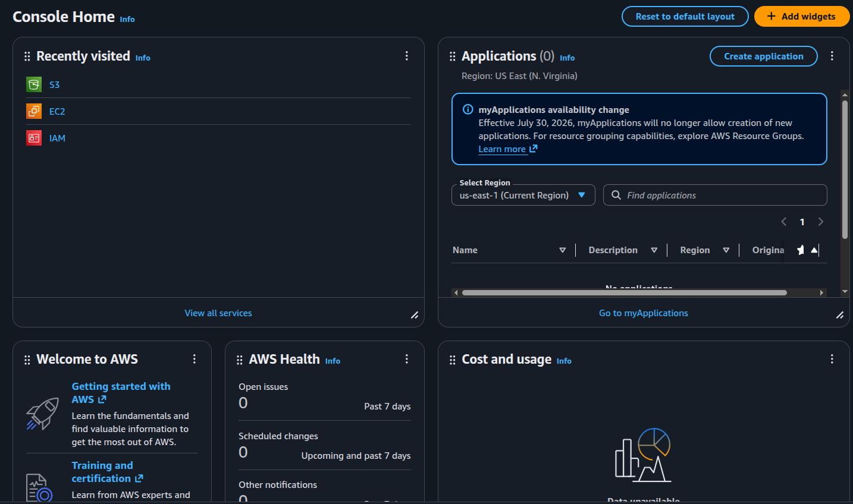Click the info icon in availability notice

[468, 109]
